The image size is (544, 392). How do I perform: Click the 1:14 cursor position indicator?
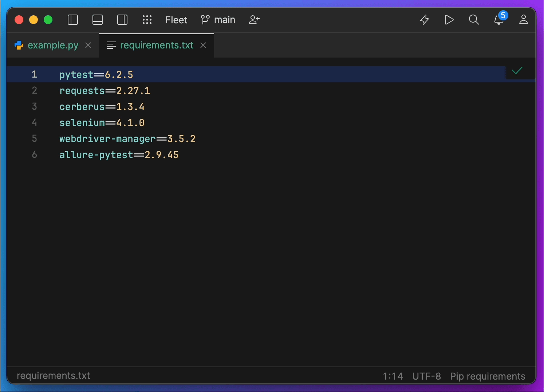click(393, 376)
